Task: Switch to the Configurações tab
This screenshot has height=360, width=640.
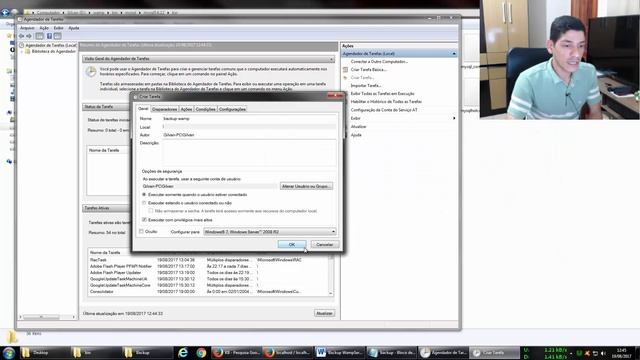Action: tap(232, 109)
